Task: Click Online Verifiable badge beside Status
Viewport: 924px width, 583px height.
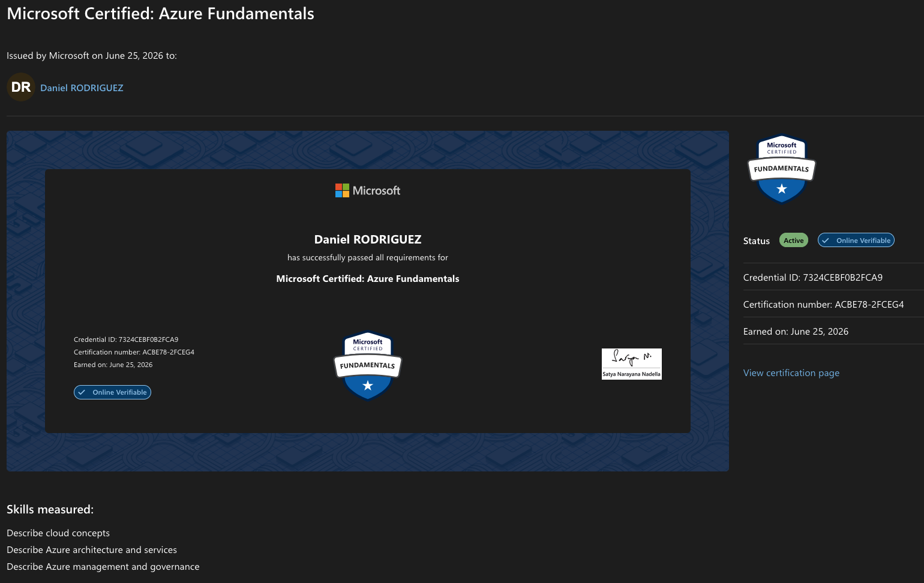Action: click(x=856, y=240)
